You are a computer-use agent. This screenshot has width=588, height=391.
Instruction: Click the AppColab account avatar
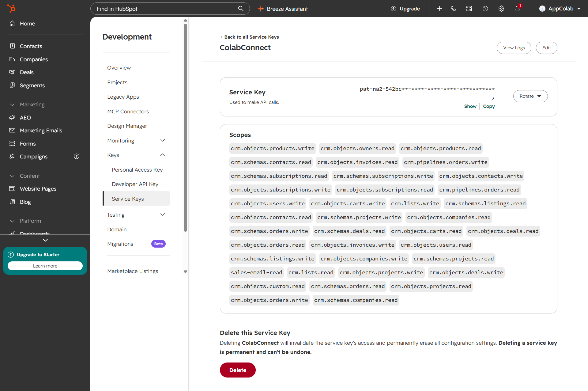(x=542, y=9)
